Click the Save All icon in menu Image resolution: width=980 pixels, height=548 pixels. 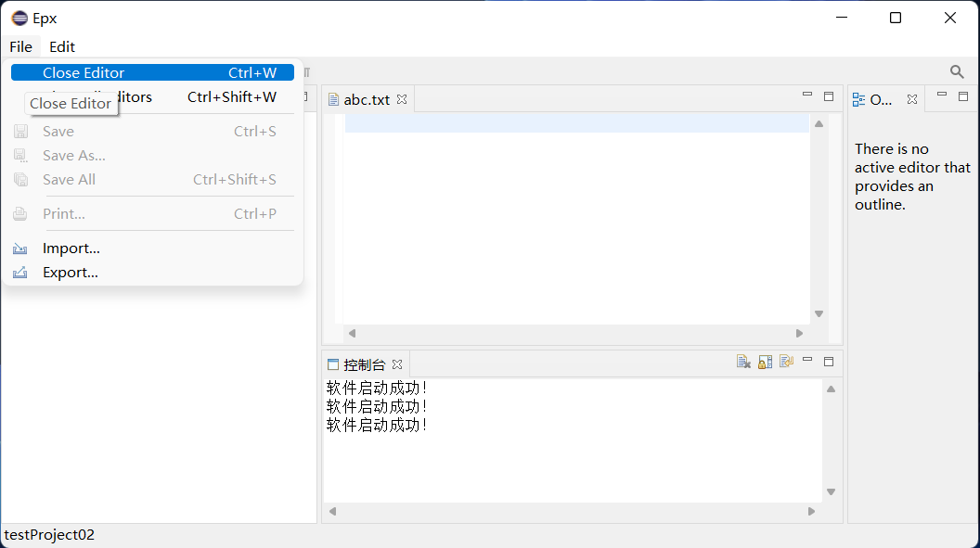point(20,180)
